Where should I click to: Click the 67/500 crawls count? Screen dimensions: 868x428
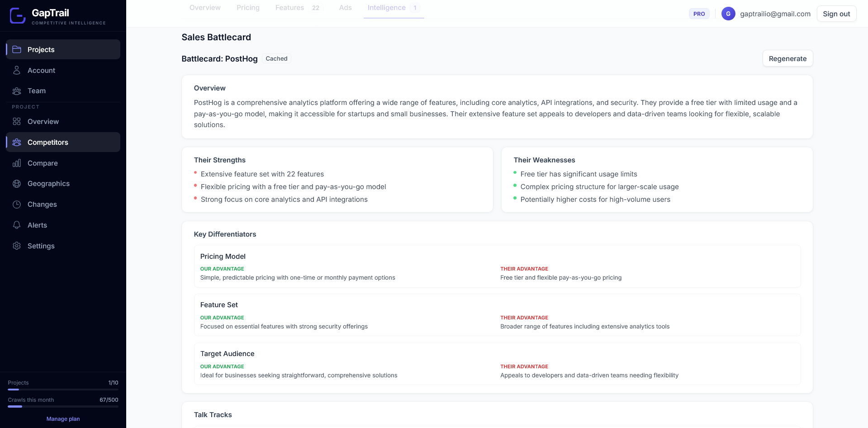(x=109, y=400)
